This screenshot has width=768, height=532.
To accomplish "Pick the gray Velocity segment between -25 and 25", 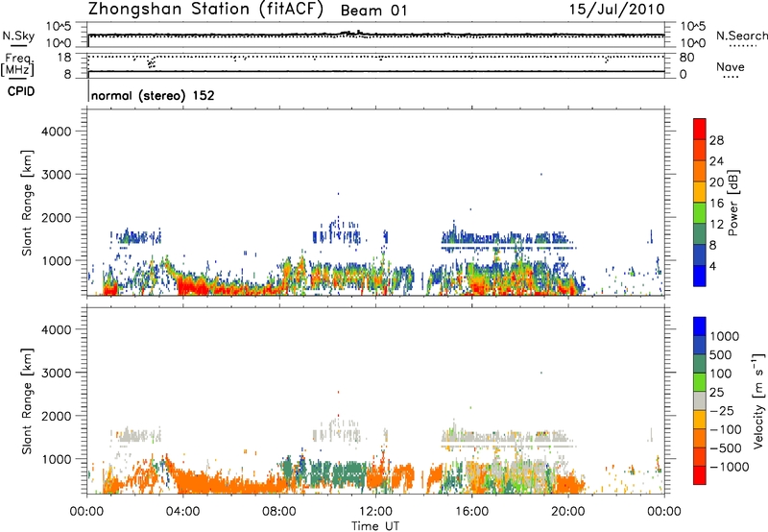I will coord(700,400).
